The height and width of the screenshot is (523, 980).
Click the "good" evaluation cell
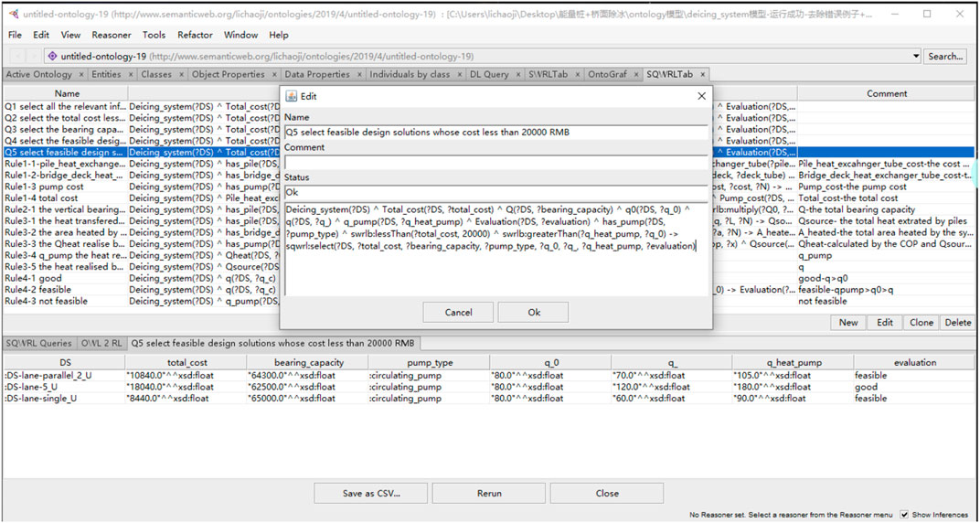click(x=915, y=387)
